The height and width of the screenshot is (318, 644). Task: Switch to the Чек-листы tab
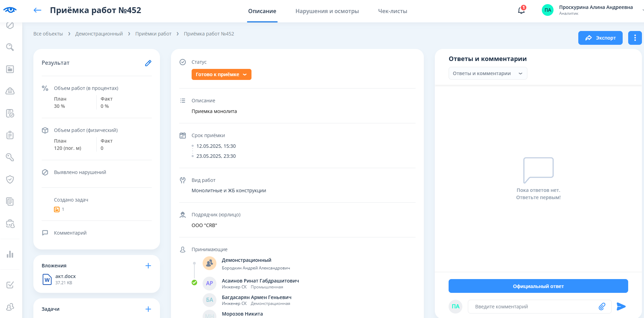click(393, 11)
